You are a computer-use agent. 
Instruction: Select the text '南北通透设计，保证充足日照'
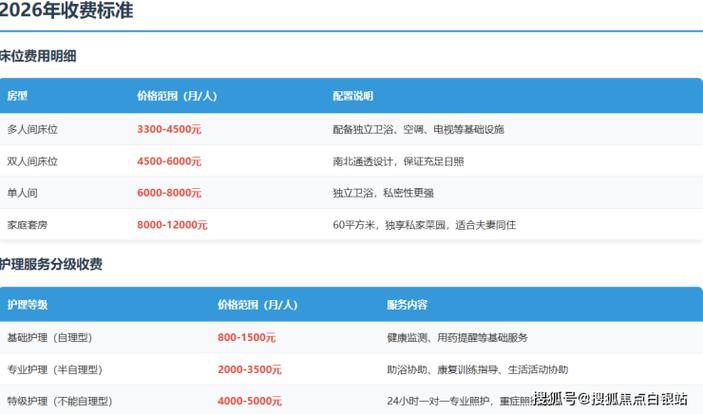398,161
